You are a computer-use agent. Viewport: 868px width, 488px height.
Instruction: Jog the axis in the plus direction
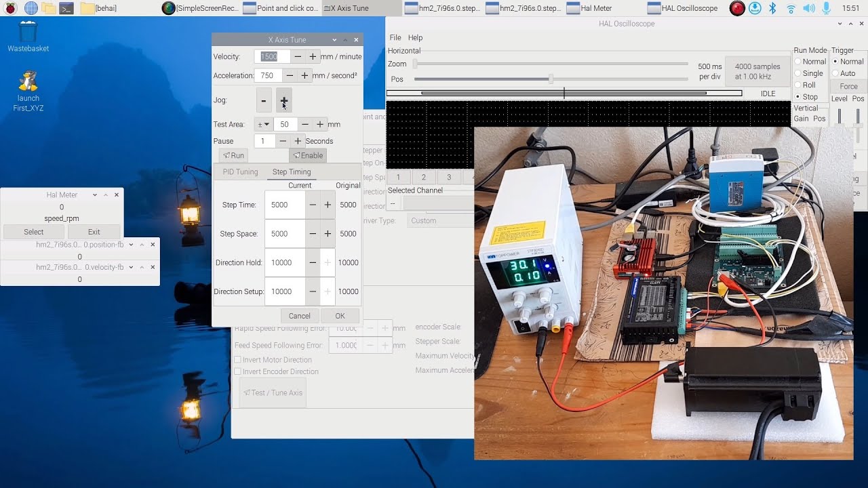click(x=284, y=100)
